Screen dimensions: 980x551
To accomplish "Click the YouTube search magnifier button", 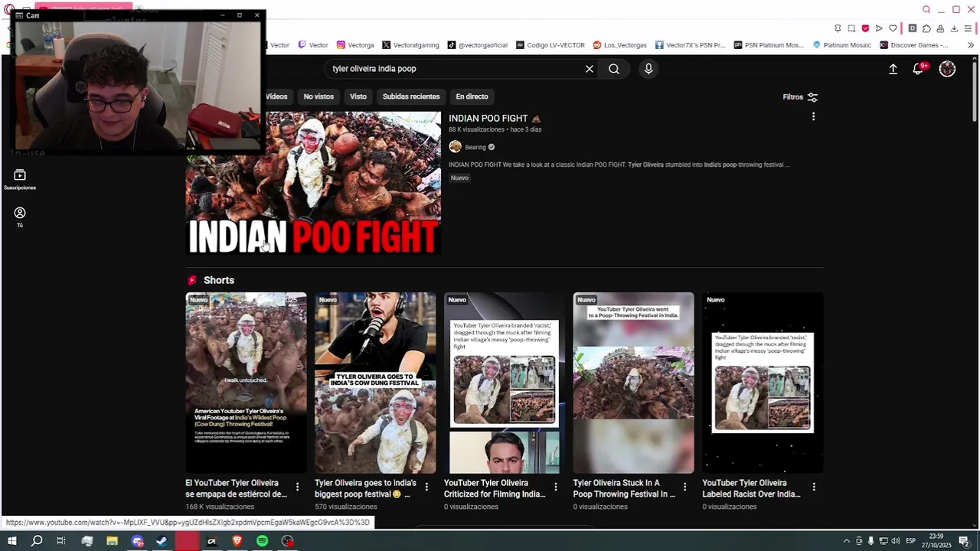I will (614, 69).
